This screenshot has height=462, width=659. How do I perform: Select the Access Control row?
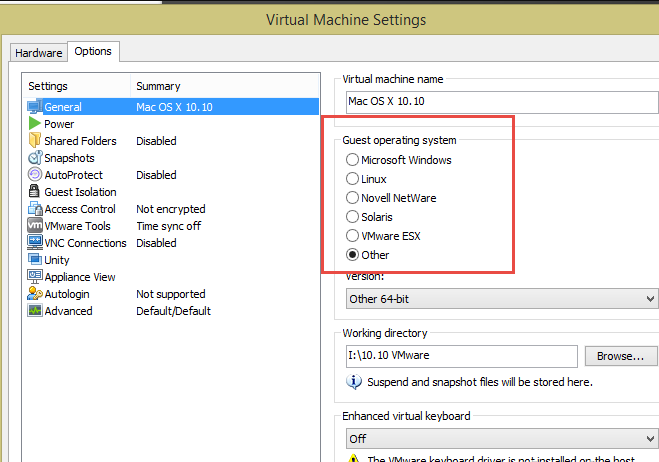tap(171, 209)
